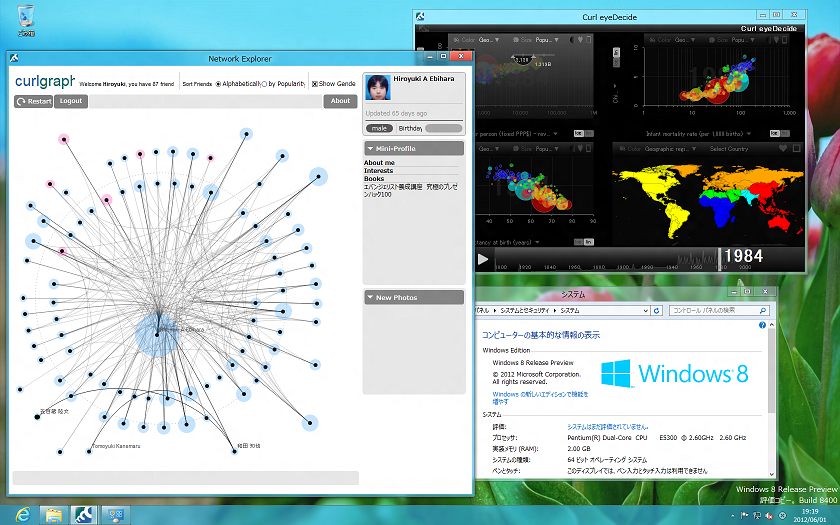Click the Restart button with the circular arrow
This screenshot has height=525, width=840.
[x=34, y=101]
